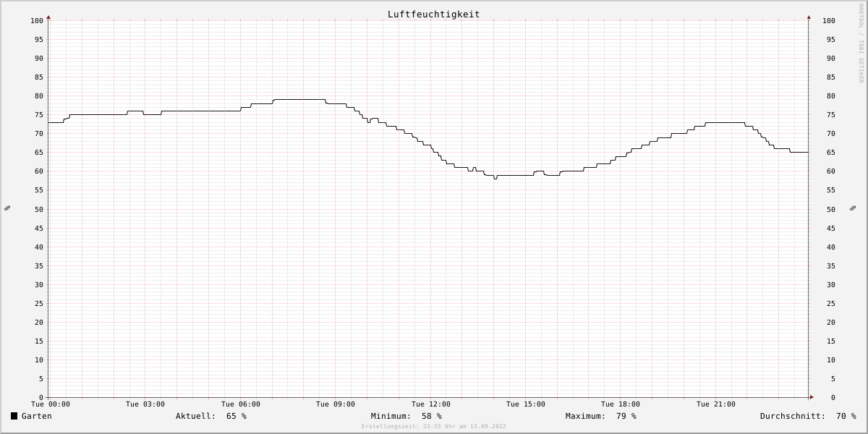868x434 pixels.
Task: Click the '80' label on the left y-axis
Action: click(x=39, y=96)
